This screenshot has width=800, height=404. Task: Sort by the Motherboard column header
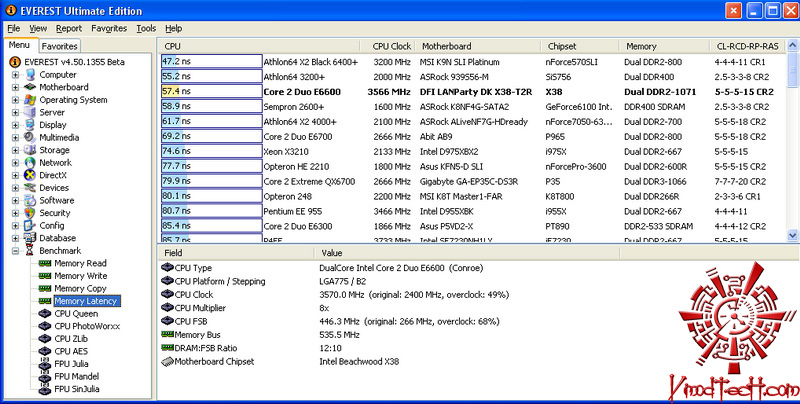click(478, 46)
